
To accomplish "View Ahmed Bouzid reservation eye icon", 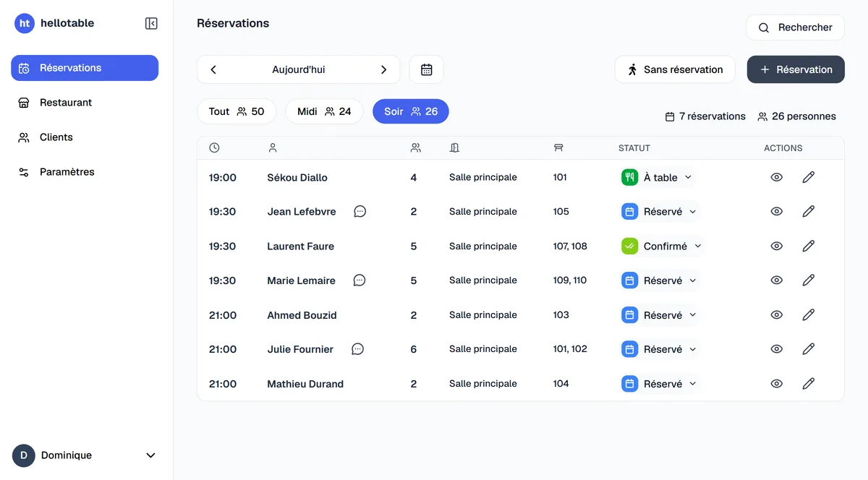I will (777, 314).
